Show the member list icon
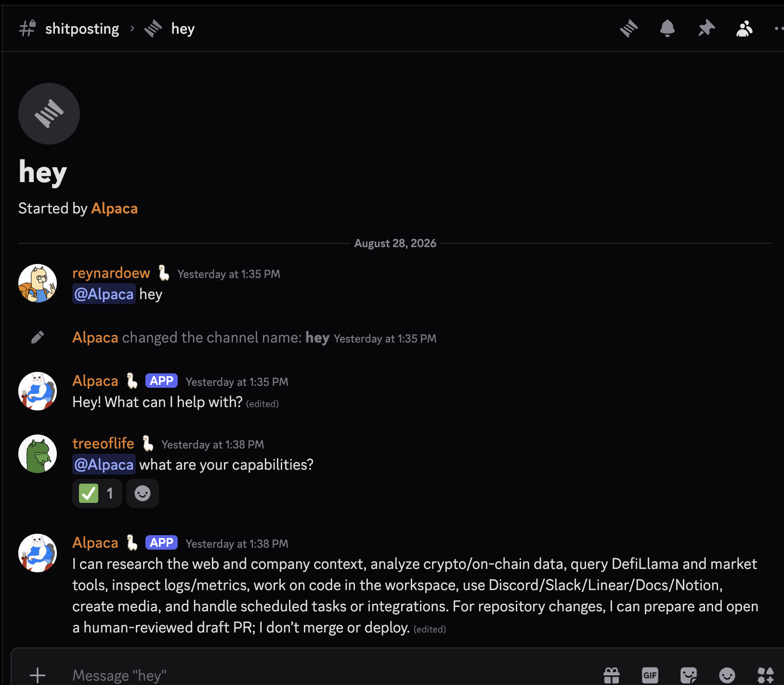Image resolution: width=784 pixels, height=685 pixels. pyautogui.click(x=745, y=28)
